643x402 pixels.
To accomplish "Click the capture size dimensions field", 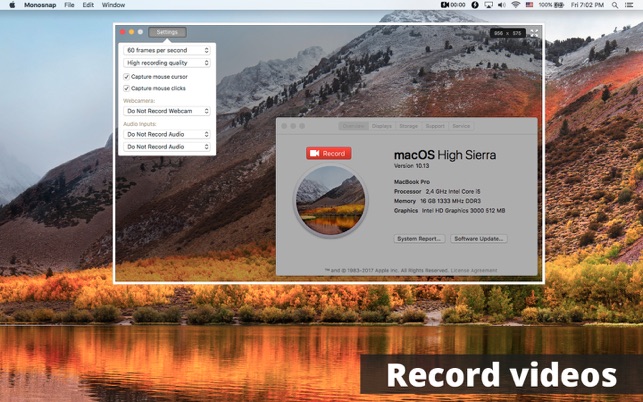I will pyautogui.click(x=508, y=33).
